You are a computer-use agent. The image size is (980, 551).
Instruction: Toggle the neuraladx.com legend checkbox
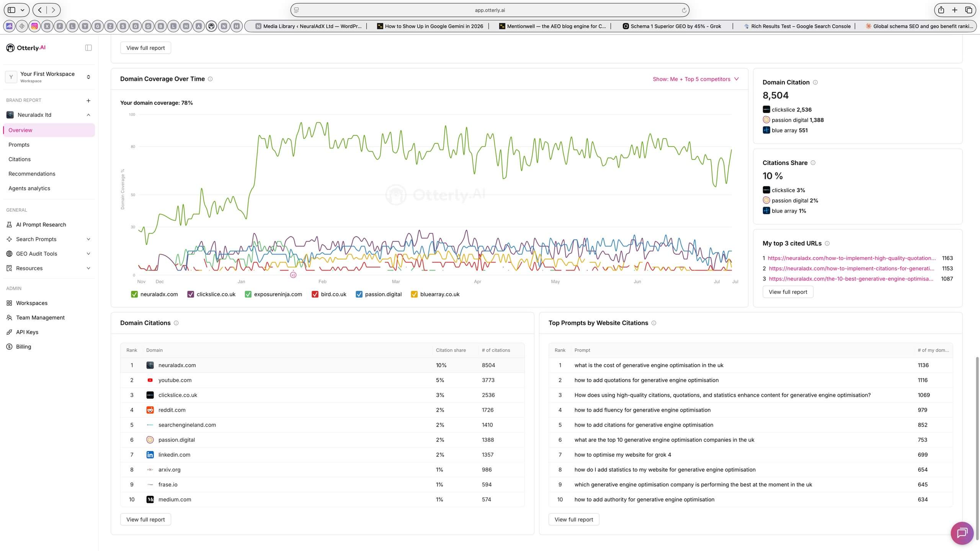134,294
